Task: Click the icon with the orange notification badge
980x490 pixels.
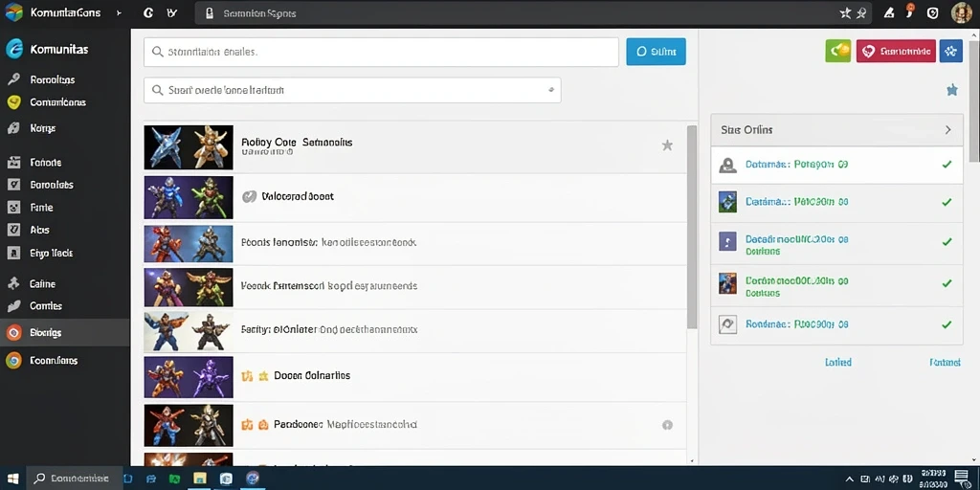Action: (x=910, y=10)
